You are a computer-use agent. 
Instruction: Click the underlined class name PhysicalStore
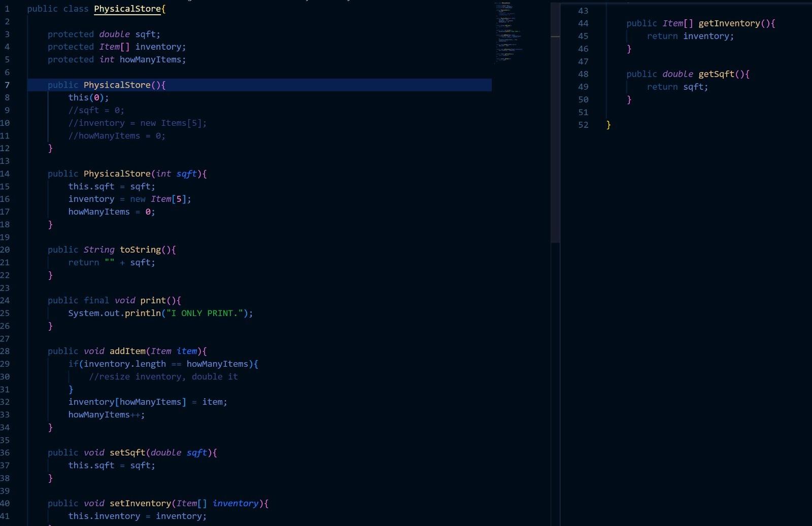(x=127, y=9)
